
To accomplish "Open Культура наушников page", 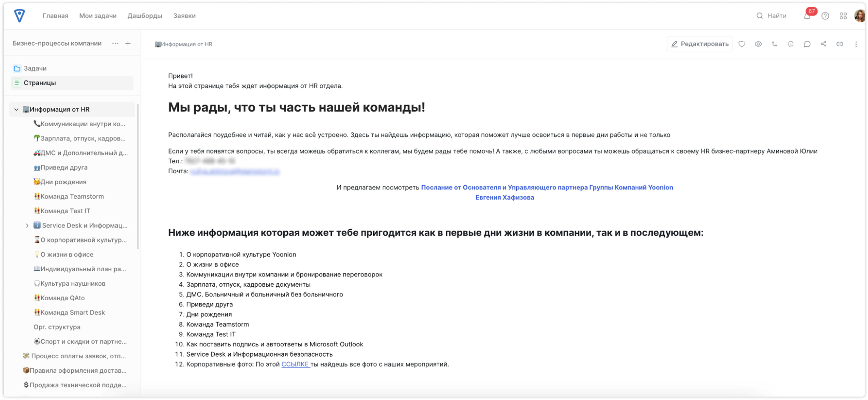I will coord(69,283).
